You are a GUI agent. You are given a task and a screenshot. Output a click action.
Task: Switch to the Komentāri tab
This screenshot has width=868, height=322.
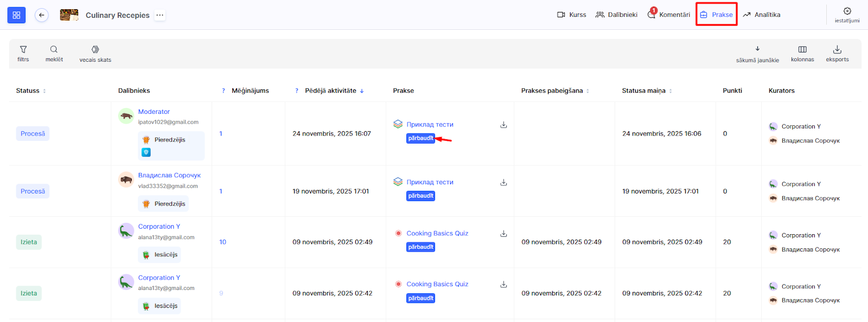[x=669, y=15]
